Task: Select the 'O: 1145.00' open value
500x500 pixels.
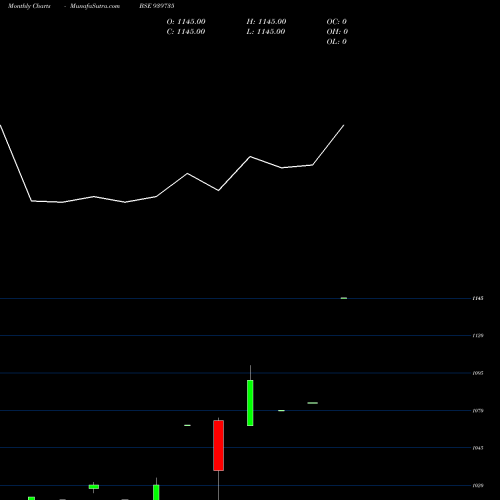Action: tap(186, 22)
